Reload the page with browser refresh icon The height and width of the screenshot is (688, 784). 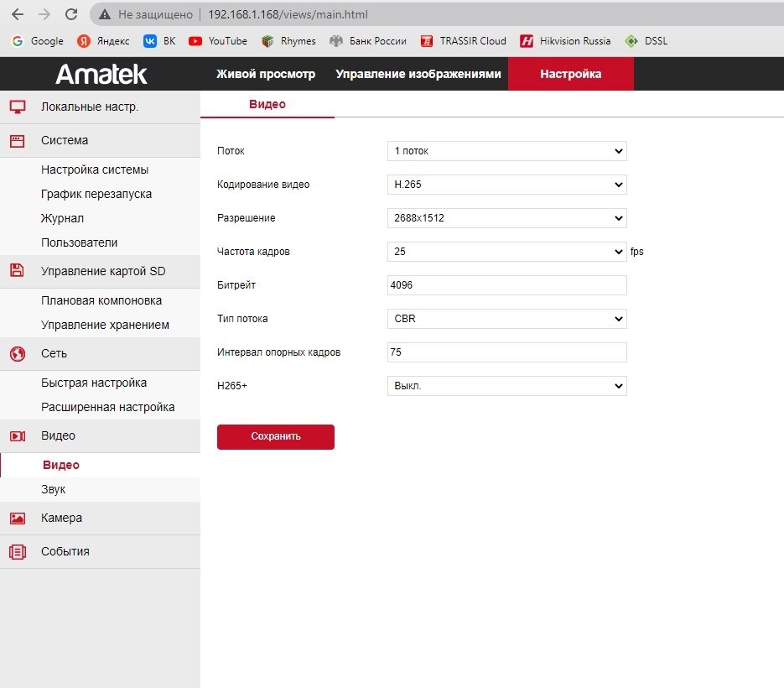71,14
